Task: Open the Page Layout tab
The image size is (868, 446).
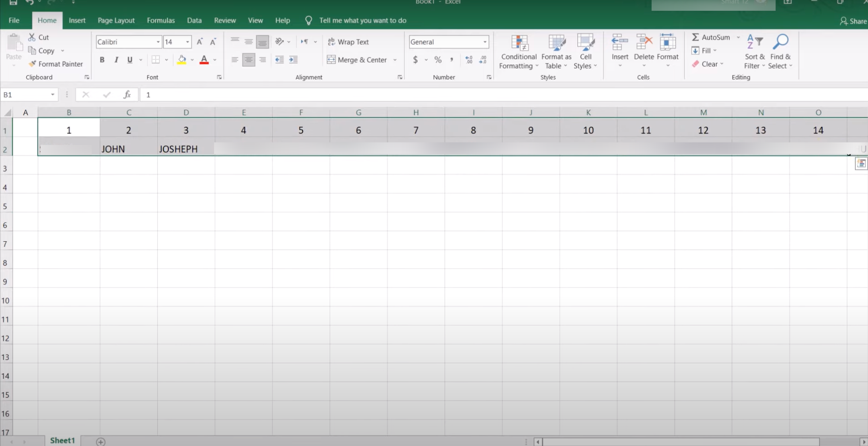Action: click(x=116, y=20)
